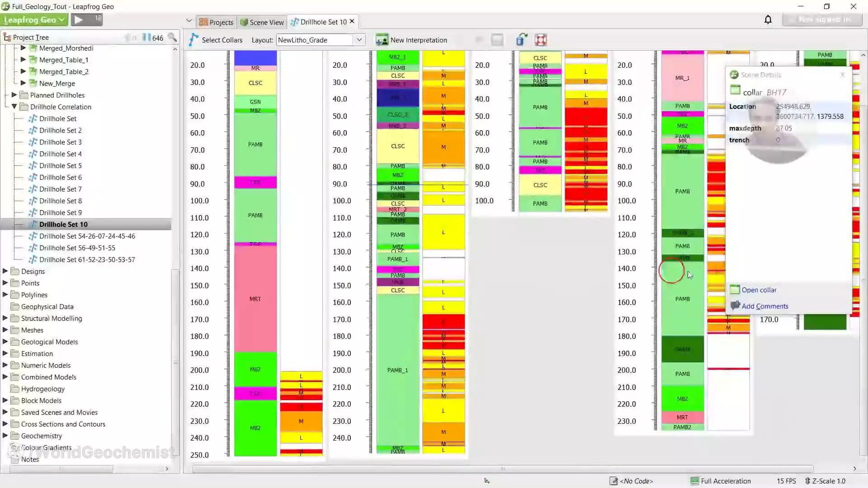Expand the Block Models folder
Screen dimensions: 868x488
pyautogui.click(x=5, y=400)
